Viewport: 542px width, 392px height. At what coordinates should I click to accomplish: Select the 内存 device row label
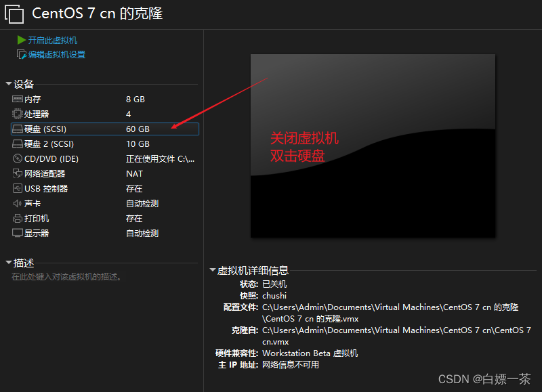[x=33, y=99]
